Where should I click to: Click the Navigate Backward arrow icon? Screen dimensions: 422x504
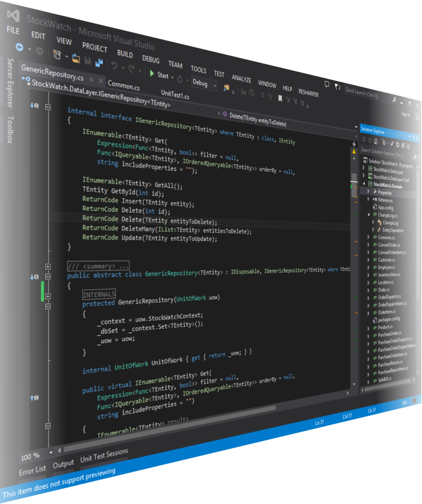(x=20, y=47)
